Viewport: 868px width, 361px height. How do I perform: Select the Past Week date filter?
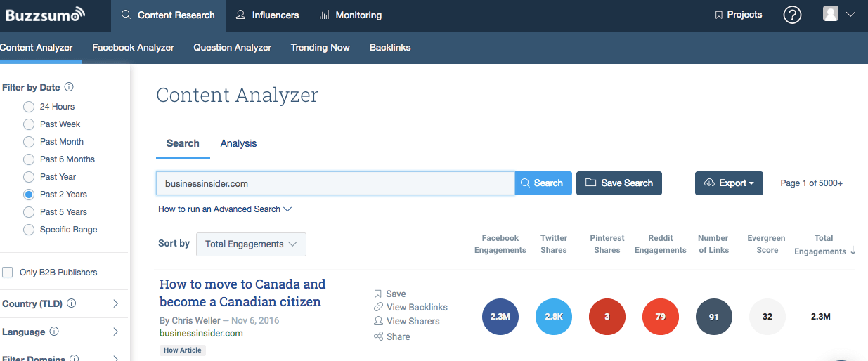[29, 124]
